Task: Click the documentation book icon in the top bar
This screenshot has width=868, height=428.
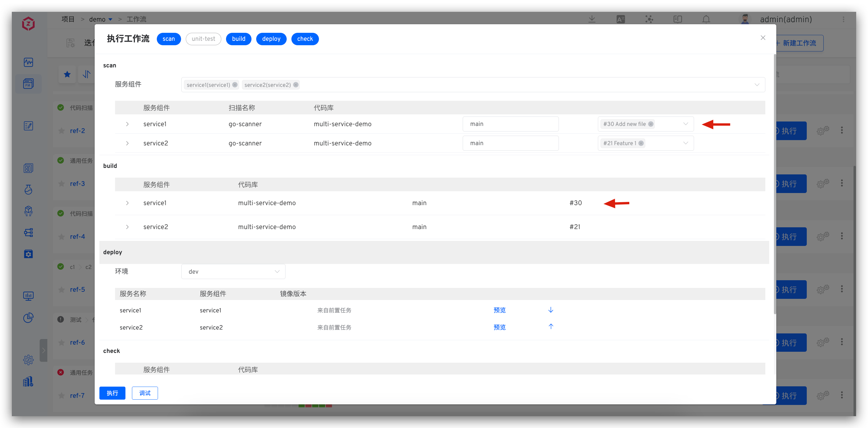Action: click(x=677, y=19)
